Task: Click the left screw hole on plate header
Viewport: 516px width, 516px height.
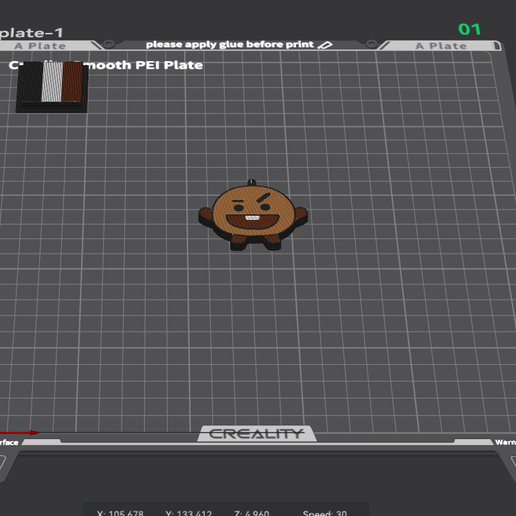Action: [x=109, y=44]
